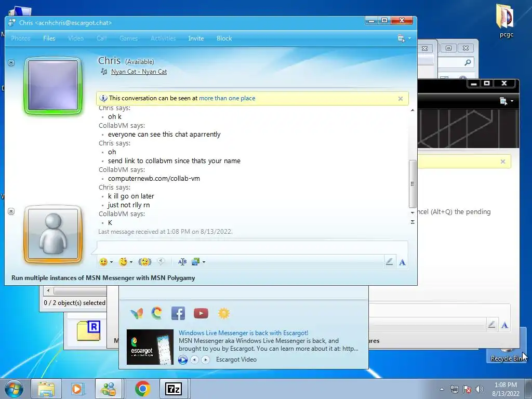Click the volume speaker tray icon
The image size is (532, 399).
tap(480, 389)
